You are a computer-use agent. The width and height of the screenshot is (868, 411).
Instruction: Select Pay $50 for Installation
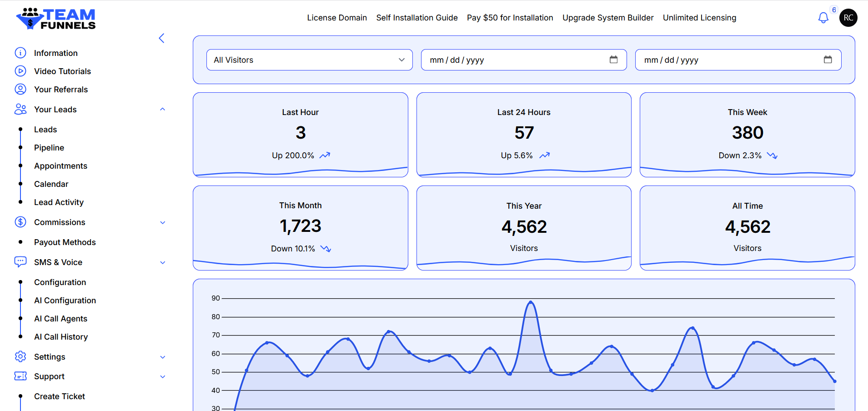click(510, 18)
